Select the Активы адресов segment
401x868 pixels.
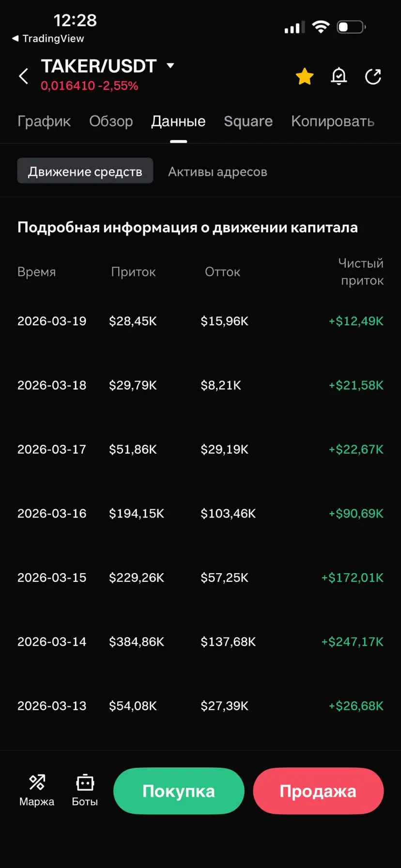(217, 172)
